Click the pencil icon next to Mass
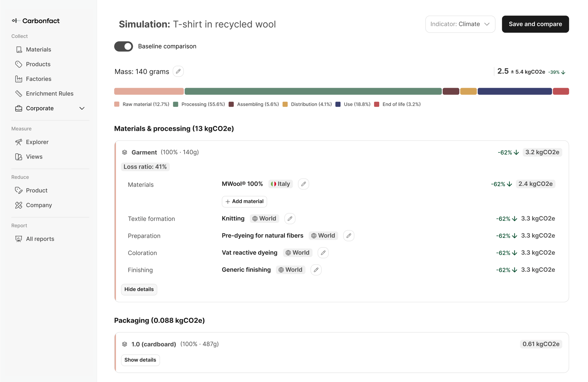This screenshot has width=588, height=382. [x=178, y=71]
